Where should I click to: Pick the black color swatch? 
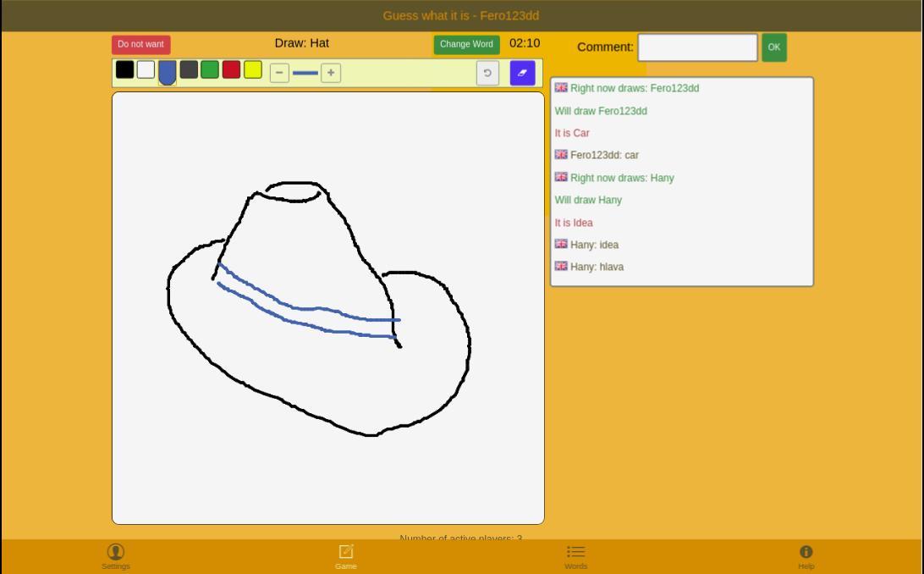(x=124, y=69)
